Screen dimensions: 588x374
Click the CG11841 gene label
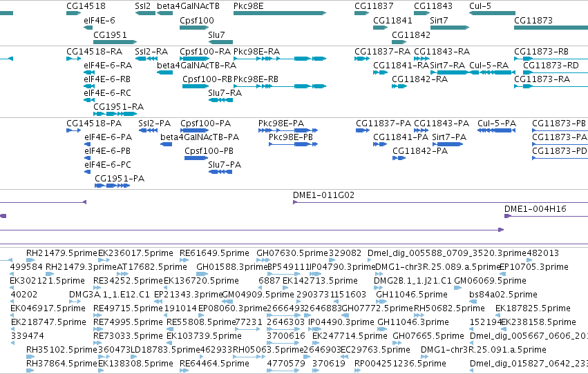point(392,21)
